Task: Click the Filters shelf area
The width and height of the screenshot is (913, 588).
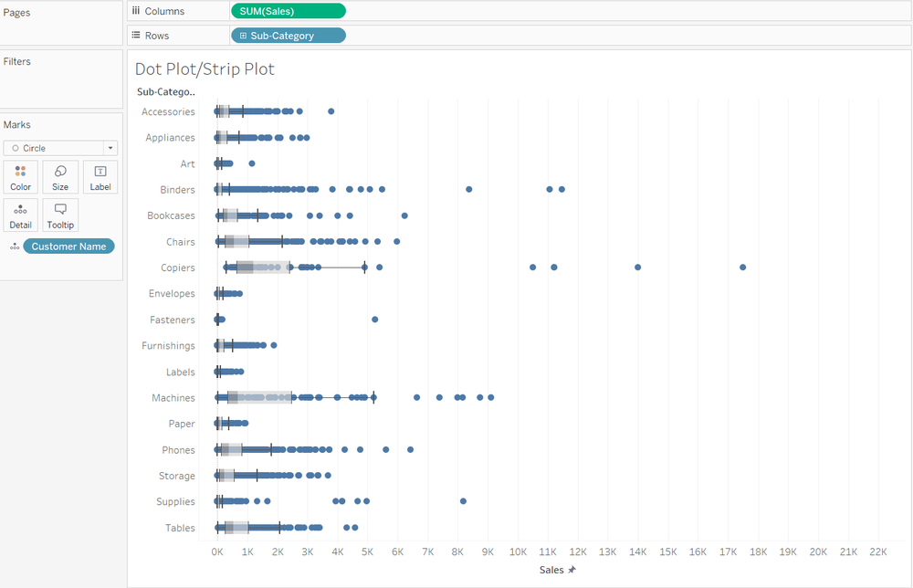Action: (x=61, y=79)
